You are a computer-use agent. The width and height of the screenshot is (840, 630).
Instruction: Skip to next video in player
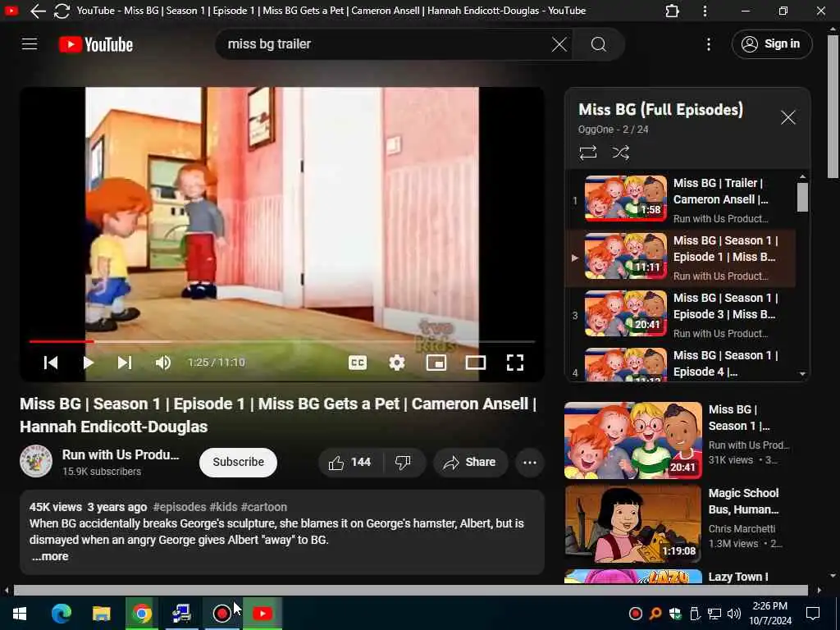click(x=125, y=363)
